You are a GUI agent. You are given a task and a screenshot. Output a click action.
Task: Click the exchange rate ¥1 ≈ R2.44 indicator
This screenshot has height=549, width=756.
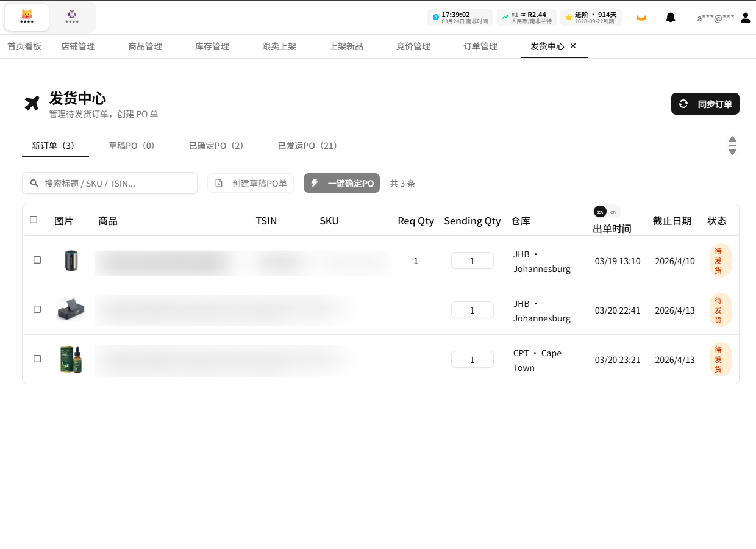[x=527, y=17]
